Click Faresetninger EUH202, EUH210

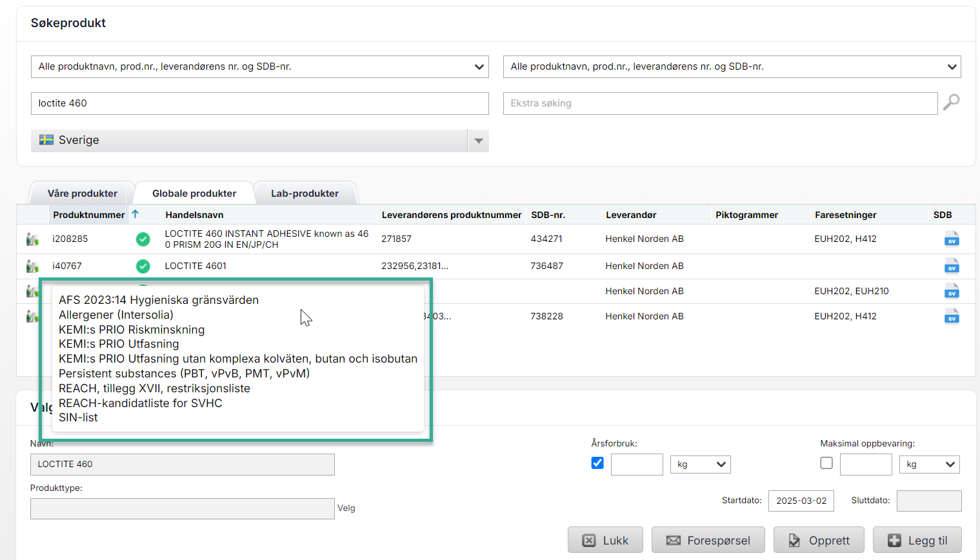point(852,291)
